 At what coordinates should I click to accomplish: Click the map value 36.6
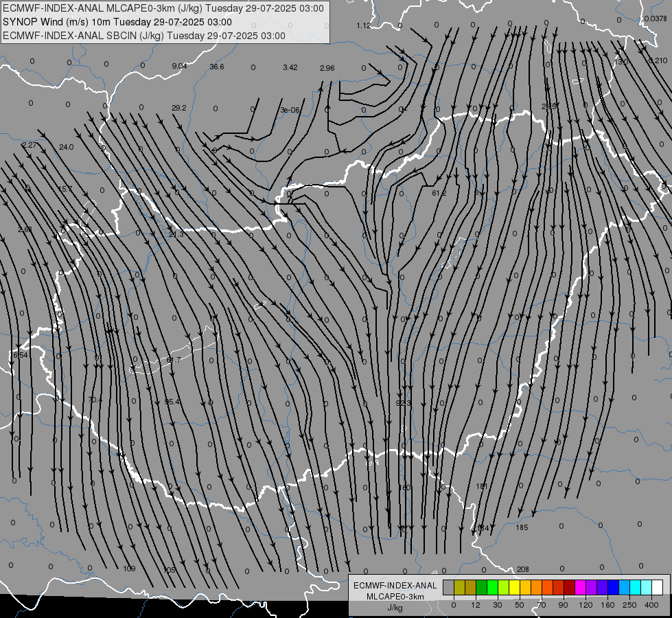(217, 67)
